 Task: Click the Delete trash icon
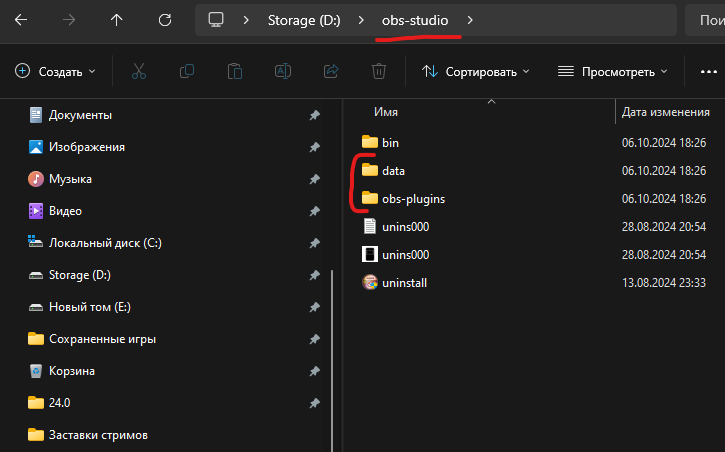pyautogui.click(x=379, y=71)
